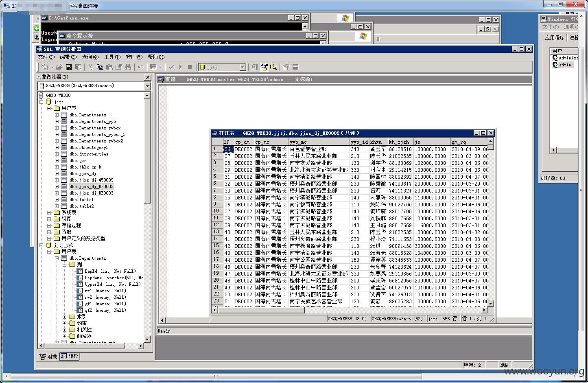
Task: Click the je column header
Action: [432, 142]
